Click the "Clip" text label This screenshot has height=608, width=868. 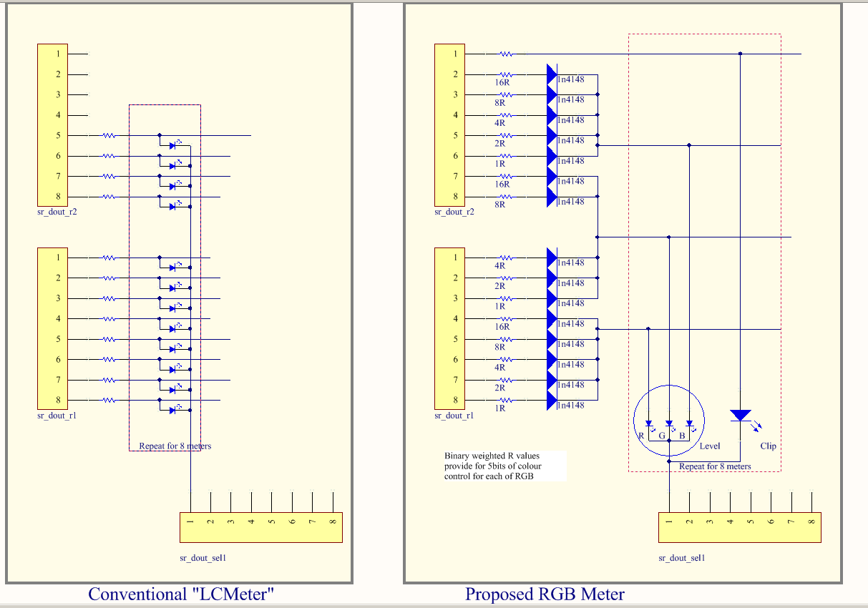(768, 446)
